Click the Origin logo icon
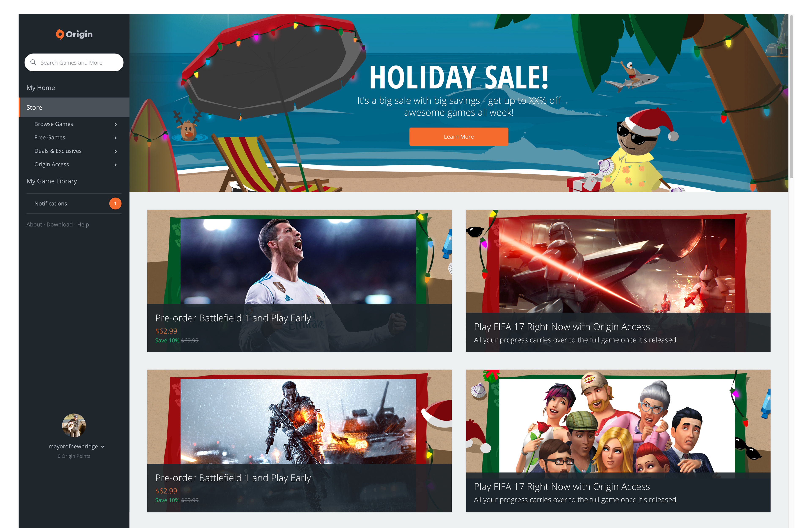 pyautogui.click(x=60, y=34)
